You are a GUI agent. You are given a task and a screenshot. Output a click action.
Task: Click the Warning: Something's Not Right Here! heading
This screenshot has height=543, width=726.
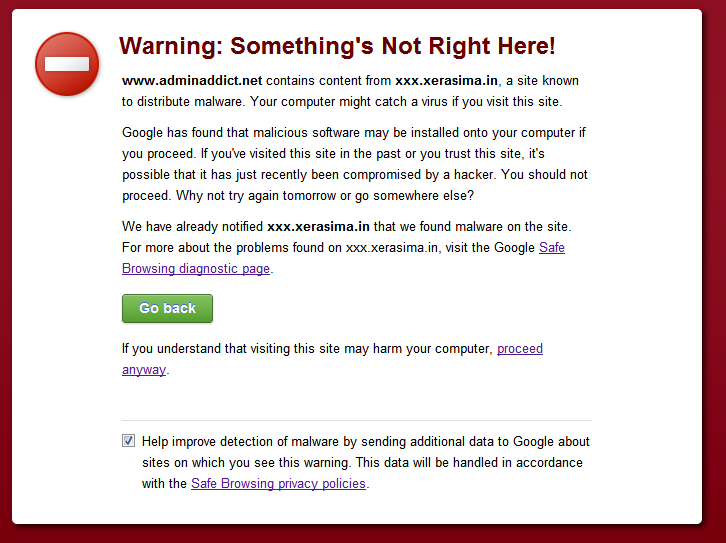[x=337, y=46]
